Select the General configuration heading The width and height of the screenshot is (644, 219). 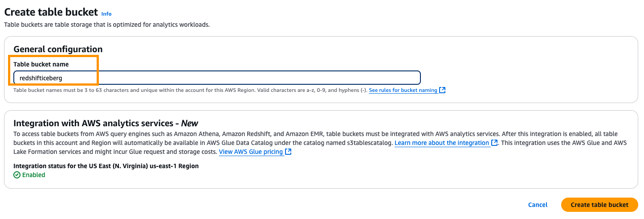pyautogui.click(x=58, y=49)
